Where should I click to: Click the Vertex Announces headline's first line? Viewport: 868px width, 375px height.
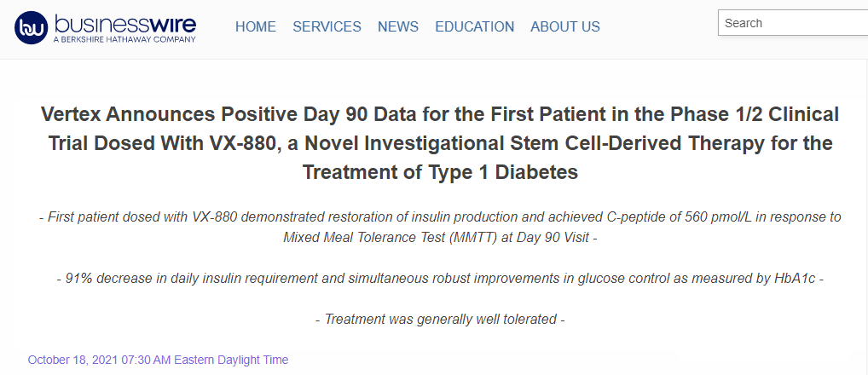tap(439, 115)
